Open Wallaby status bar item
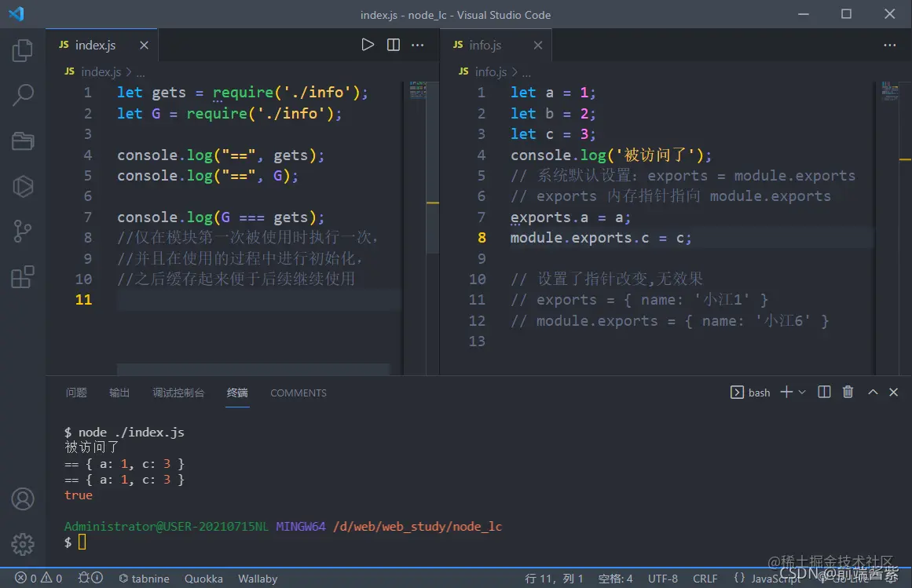 pos(258,578)
